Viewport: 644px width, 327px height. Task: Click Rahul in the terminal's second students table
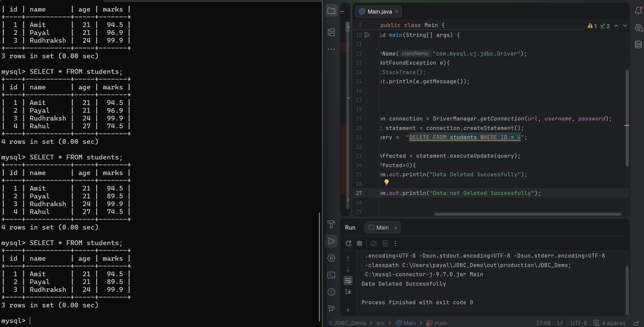click(x=40, y=126)
